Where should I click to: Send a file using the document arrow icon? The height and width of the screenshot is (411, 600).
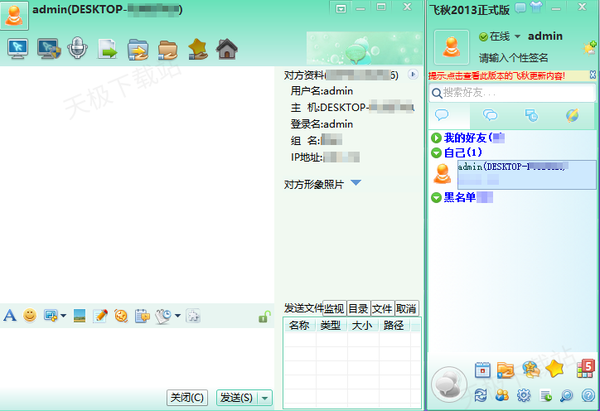point(108,49)
